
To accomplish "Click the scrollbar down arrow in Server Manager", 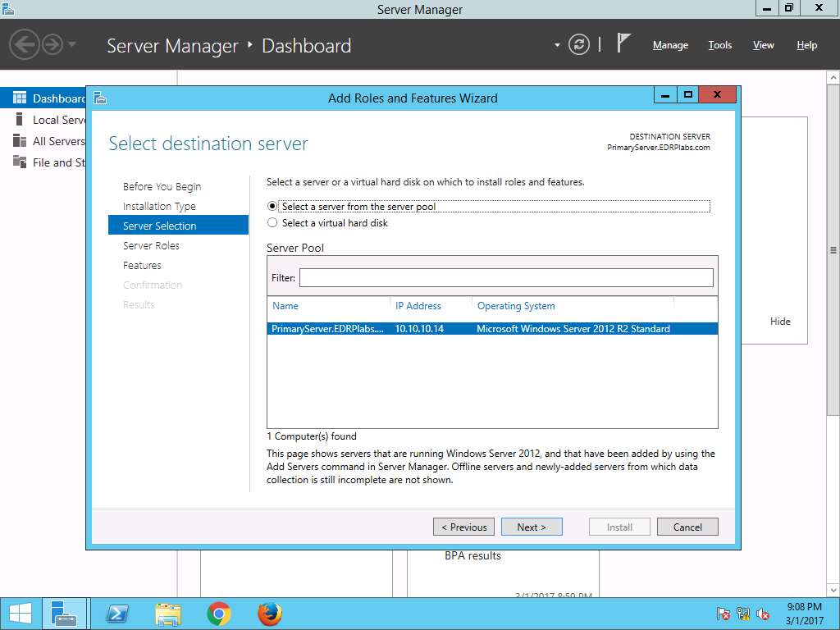I will 833,591.
